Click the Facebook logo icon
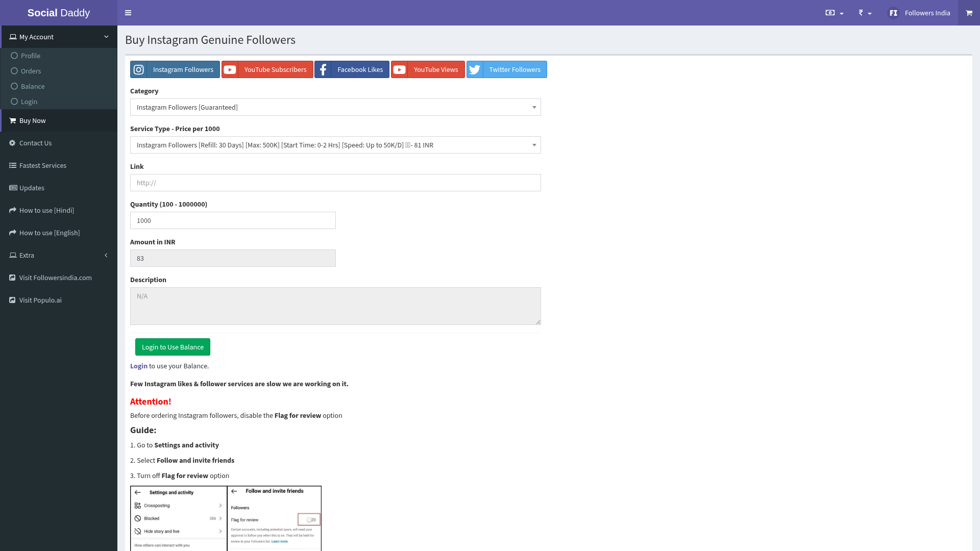 click(x=323, y=69)
